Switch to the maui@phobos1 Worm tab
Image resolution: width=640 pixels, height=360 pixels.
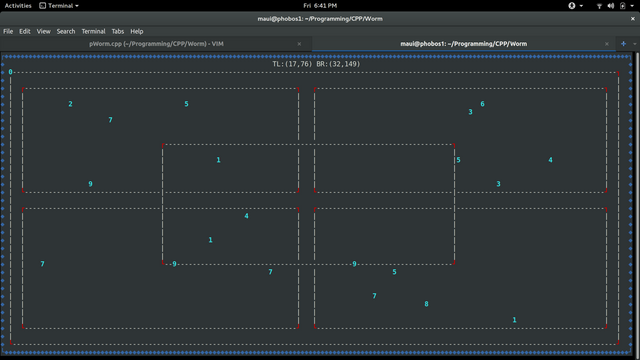(463, 44)
